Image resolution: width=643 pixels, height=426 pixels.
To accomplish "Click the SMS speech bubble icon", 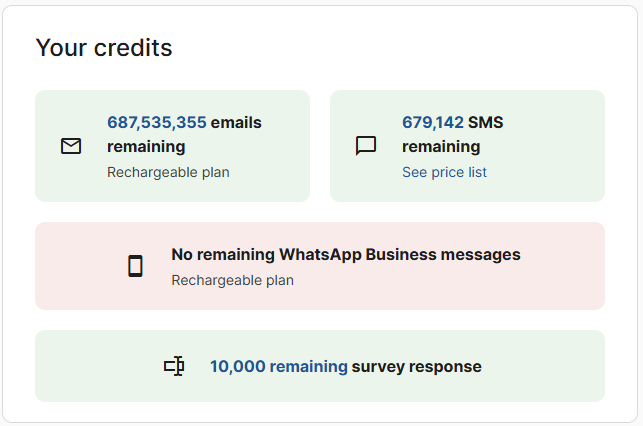I will pos(366,146).
